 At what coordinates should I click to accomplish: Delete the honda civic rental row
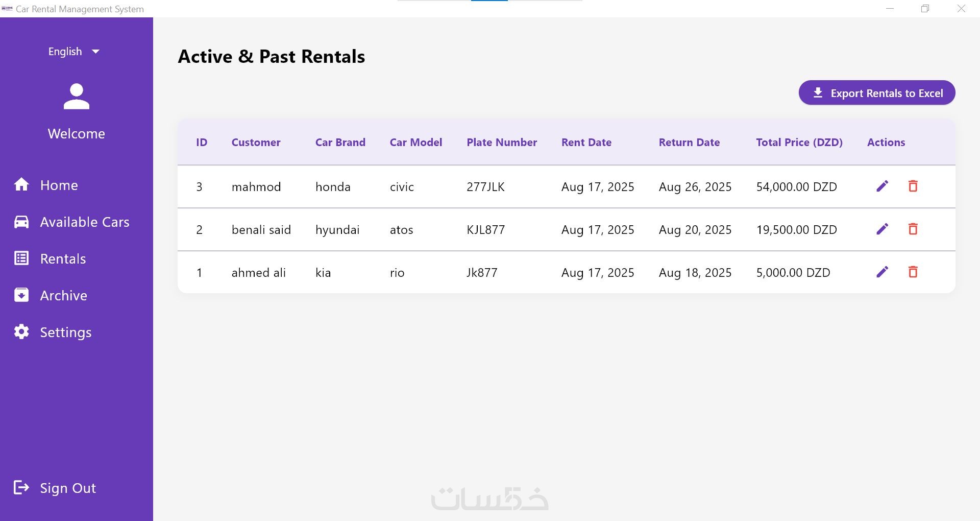click(913, 186)
